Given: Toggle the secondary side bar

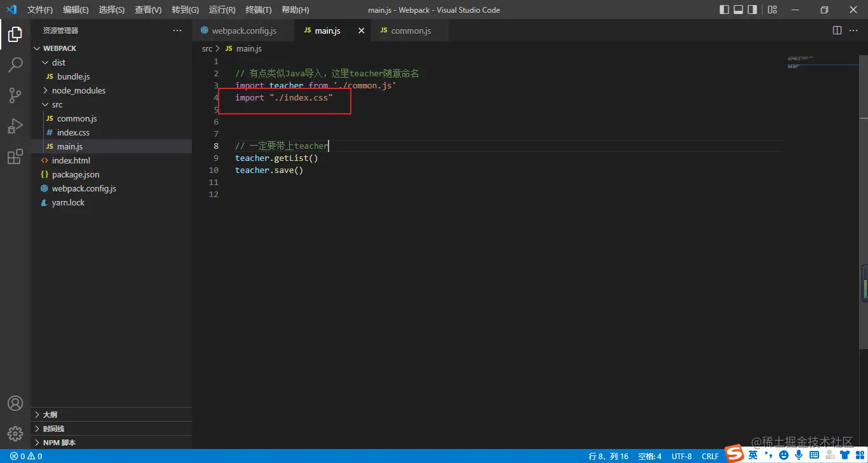Looking at the screenshot, I should point(752,10).
